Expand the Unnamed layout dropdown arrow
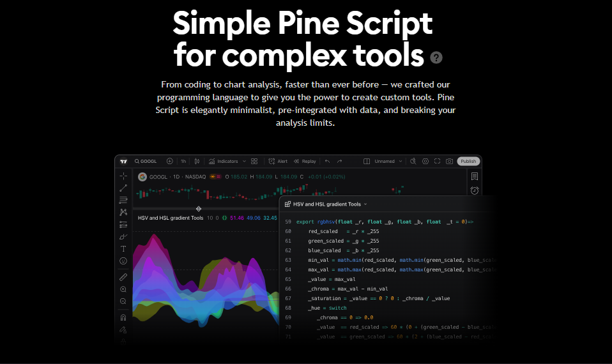 pos(401,161)
